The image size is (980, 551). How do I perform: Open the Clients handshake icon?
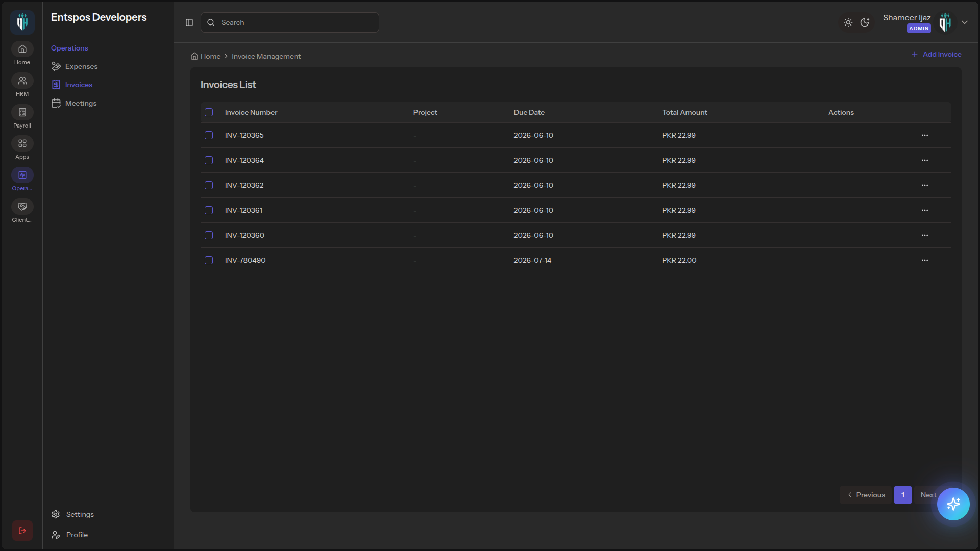click(22, 207)
